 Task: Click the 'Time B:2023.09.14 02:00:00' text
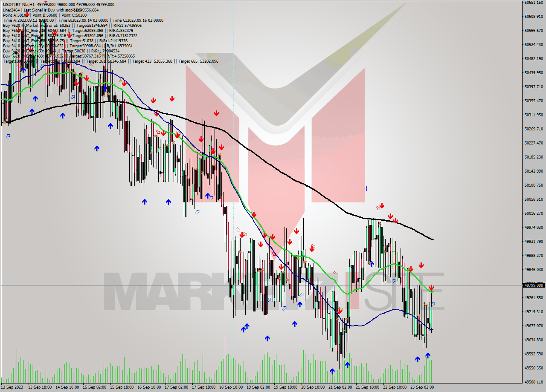point(83,20)
